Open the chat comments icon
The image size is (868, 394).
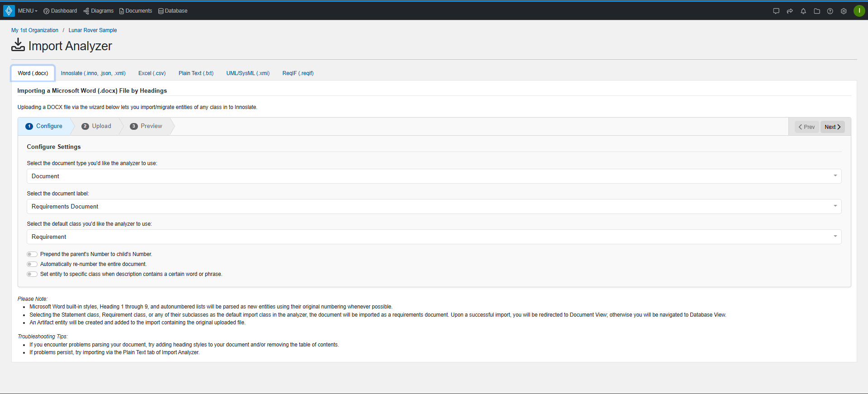point(776,11)
